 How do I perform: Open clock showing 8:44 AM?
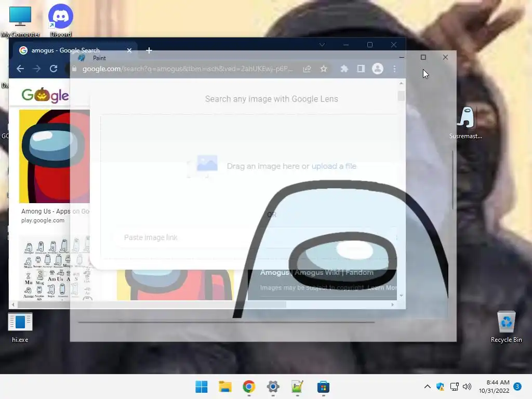(x=494, y=387)
